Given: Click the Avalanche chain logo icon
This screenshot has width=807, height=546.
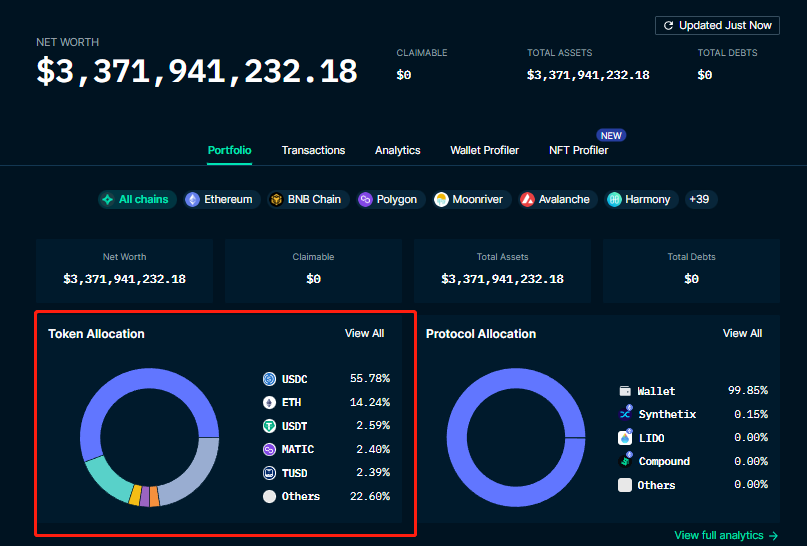Looking at the screenshot, I should pyautogui.click(x=527, y=200).
